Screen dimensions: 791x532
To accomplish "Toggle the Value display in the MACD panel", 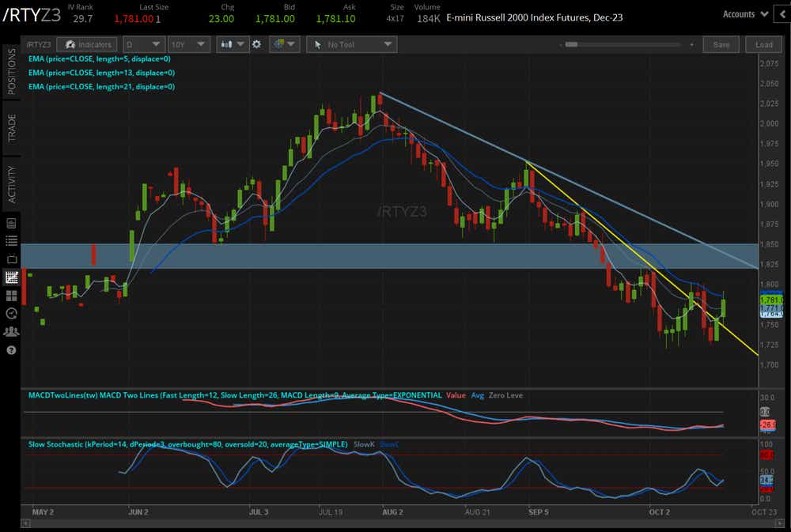I will pyautogui.click(x=456, y=395).
